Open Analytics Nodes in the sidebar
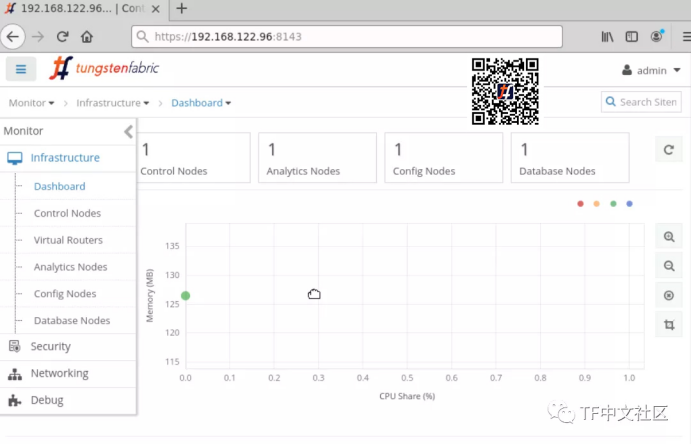Viewport: 692px width, 444px height. click(x=70, y=267)
